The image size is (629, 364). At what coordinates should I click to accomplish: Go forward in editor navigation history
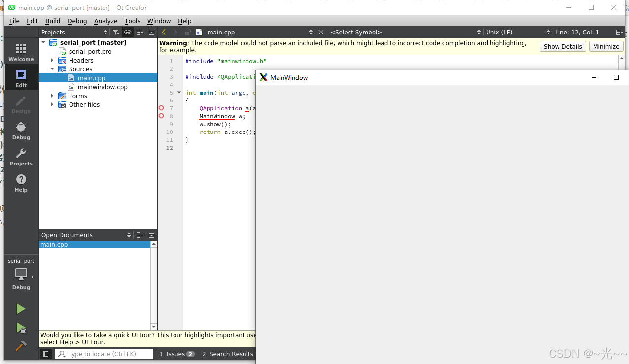(x=175, y=32)
